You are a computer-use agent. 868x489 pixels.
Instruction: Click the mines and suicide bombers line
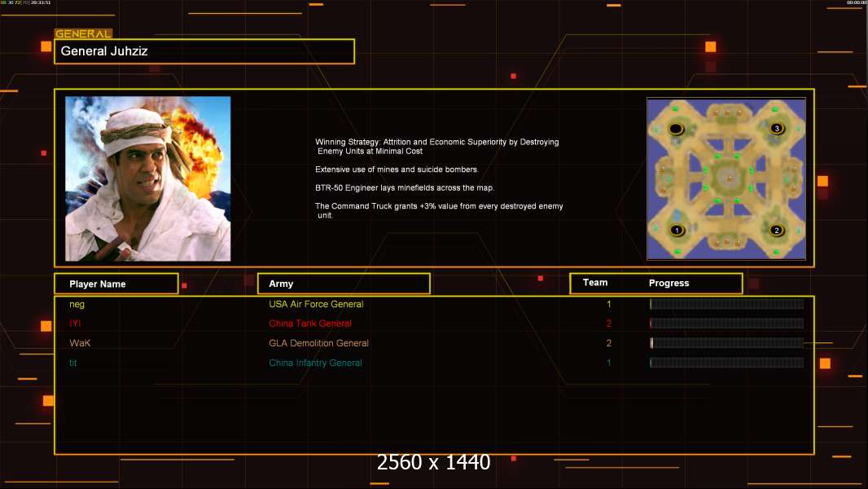pyautogui.click(x=397, y=170)
